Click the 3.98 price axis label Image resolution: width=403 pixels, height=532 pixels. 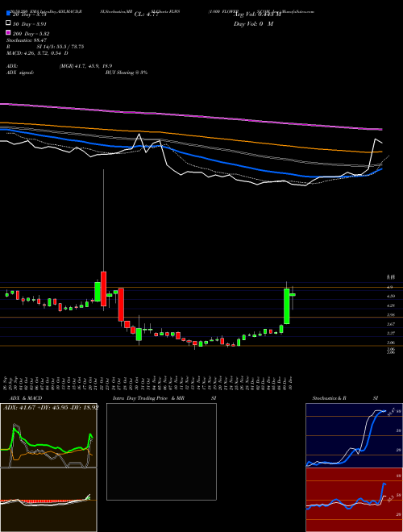(391, 315)
